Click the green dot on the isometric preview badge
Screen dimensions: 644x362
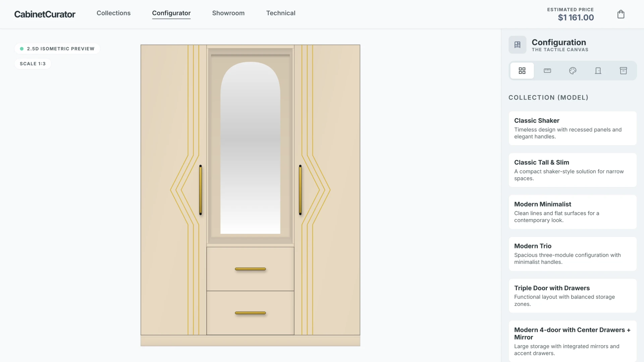click(21, 49)
